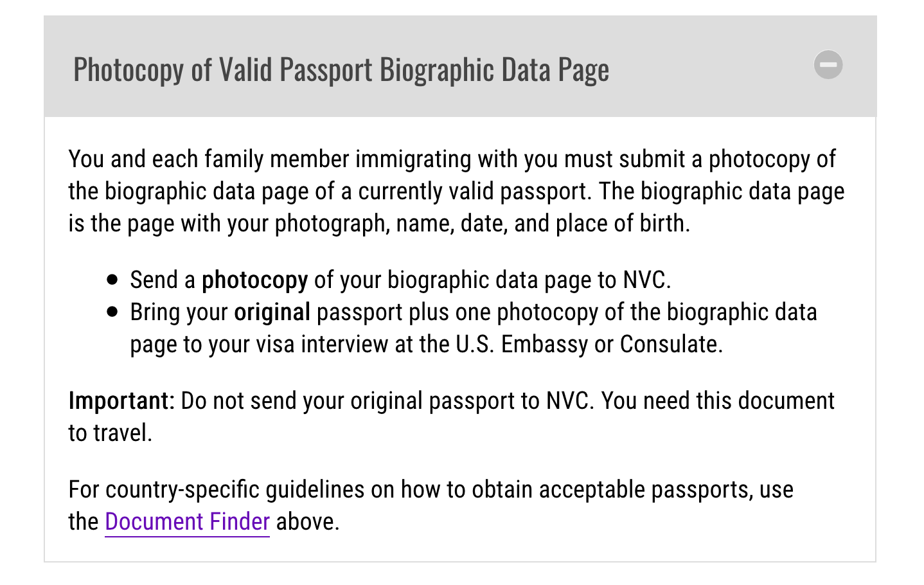Click 'NVC.' at end of first bullet
The image size is (924, 585).
tap(647, 280)
